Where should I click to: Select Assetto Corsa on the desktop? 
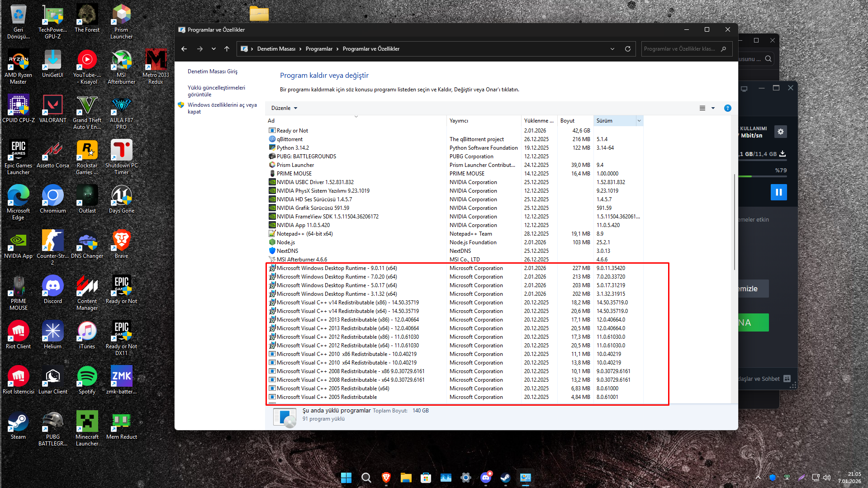[53, 154]
